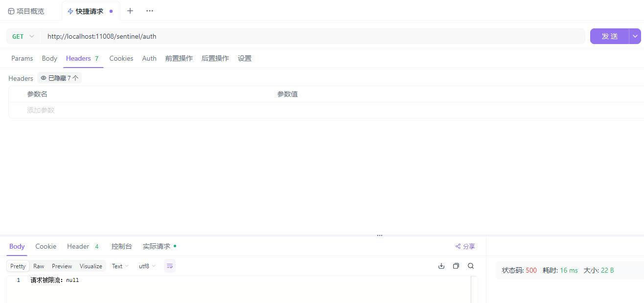
Task: Toggle word wrap in response viewer
Action: pos(170,266)
